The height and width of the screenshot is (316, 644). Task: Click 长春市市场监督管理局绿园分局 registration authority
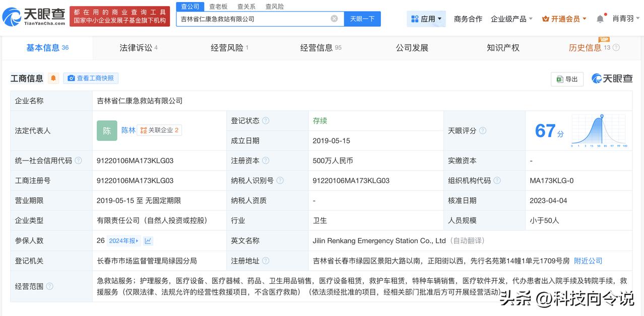(x=147, y=261)
